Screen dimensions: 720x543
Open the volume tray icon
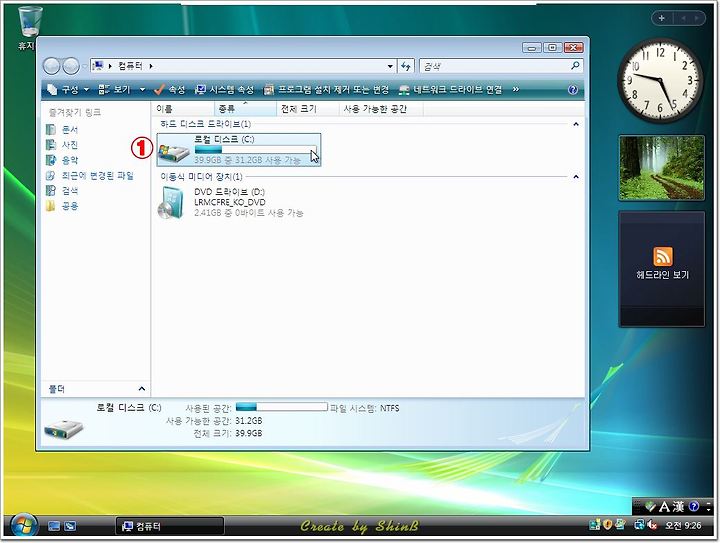651,525
